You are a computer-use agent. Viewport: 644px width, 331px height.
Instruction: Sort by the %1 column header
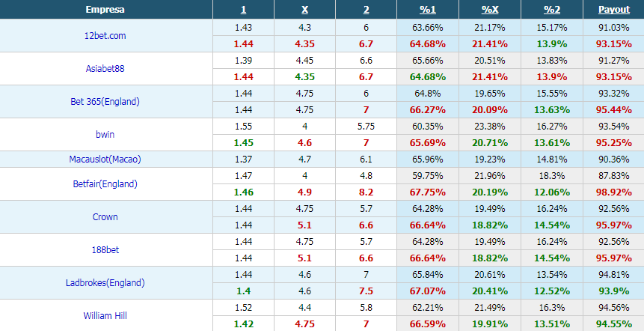point(428,10)
